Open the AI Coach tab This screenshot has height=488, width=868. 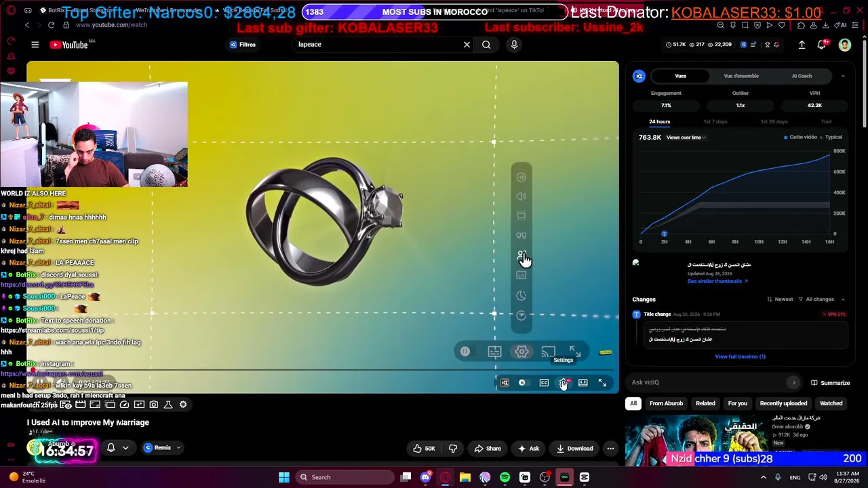pos(802,76)
